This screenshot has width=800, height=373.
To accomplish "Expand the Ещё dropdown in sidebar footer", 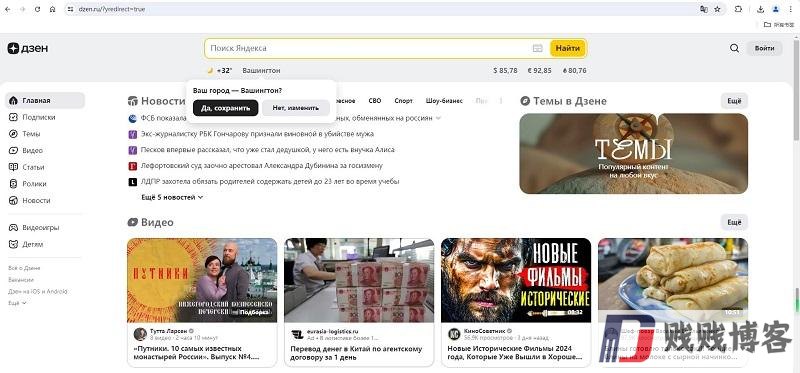I will click(x=17, y=303).
